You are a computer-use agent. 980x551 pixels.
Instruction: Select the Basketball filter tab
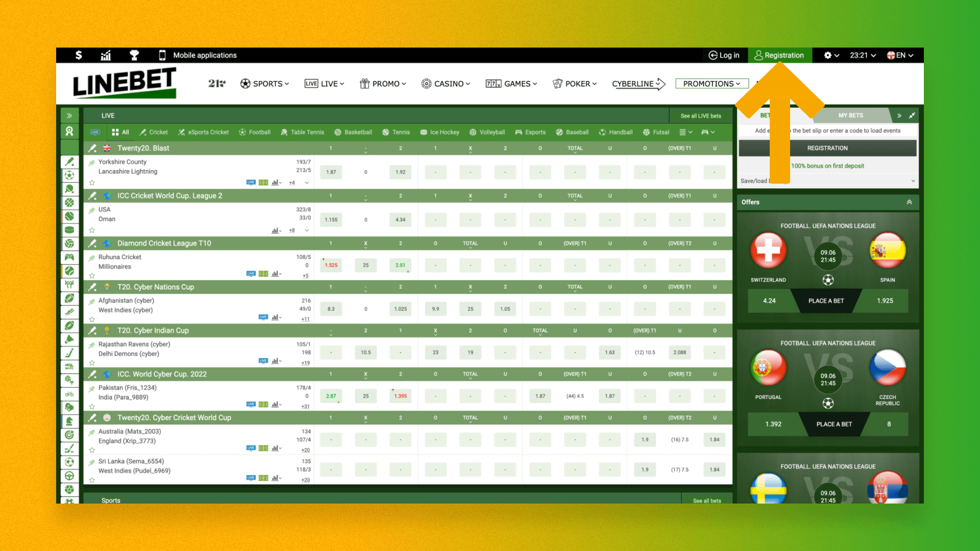coord(353,132)
